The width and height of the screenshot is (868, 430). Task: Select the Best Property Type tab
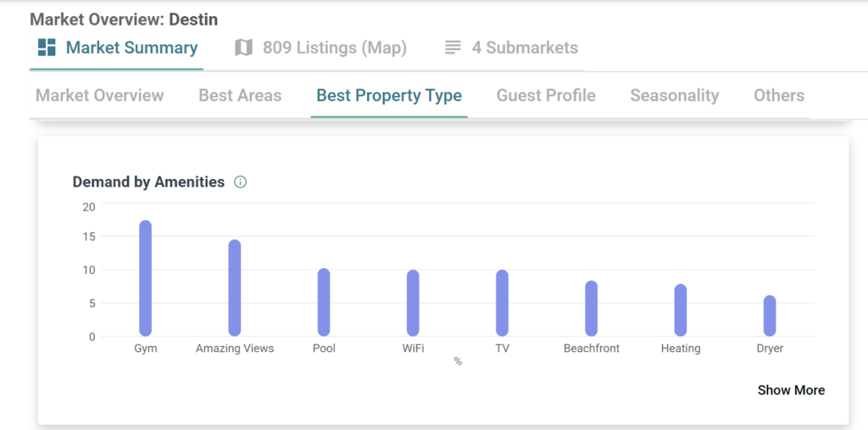pos(389,95)
